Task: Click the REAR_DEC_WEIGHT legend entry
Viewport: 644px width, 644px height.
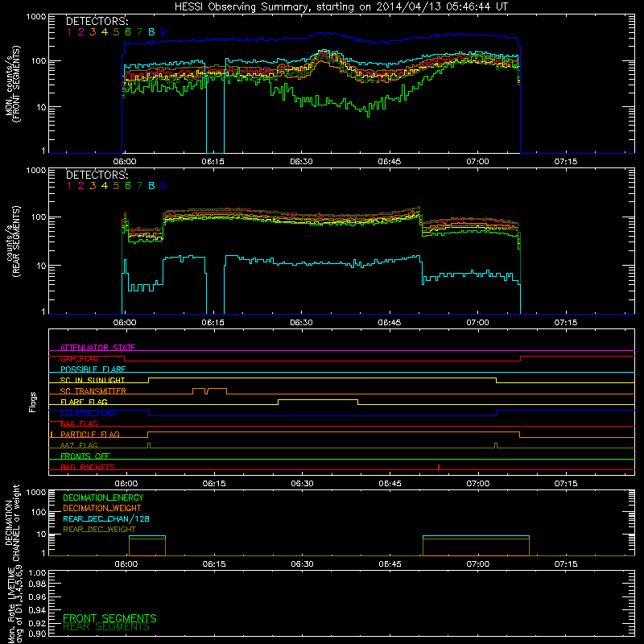Action: click(99, 530)
